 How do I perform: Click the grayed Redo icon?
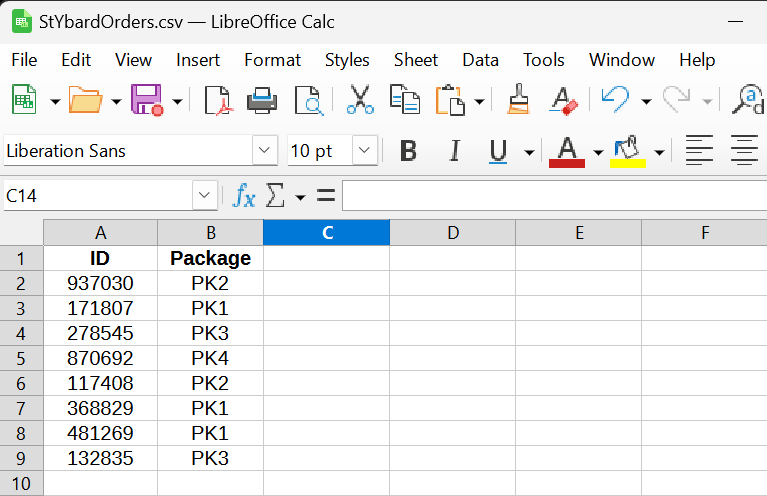(x=677, y=99)
